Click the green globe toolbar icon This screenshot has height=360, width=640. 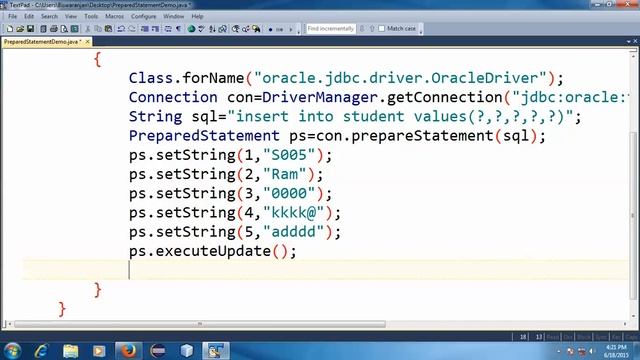click(191, 29)
